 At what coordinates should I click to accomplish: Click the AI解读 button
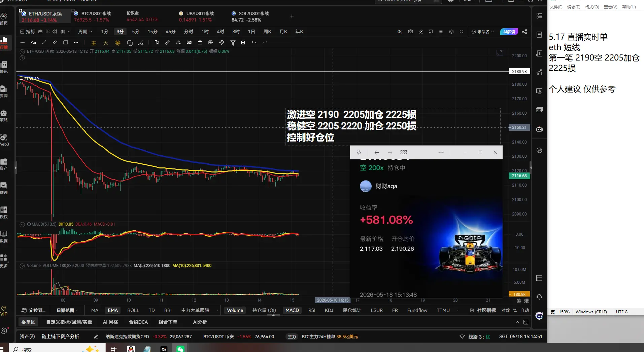[509, 32]
